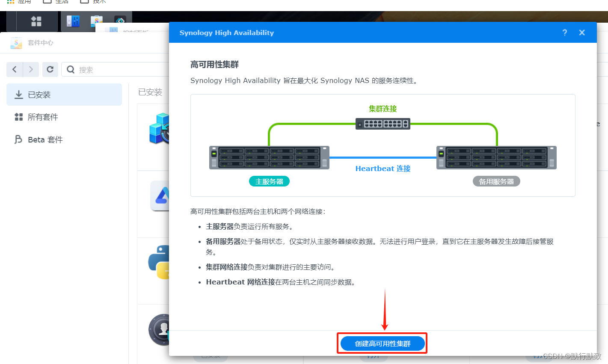The height and width of the screenshot is (364, 608).
Task: Click the Python package icon in list
Action: [x=159, y=262]
